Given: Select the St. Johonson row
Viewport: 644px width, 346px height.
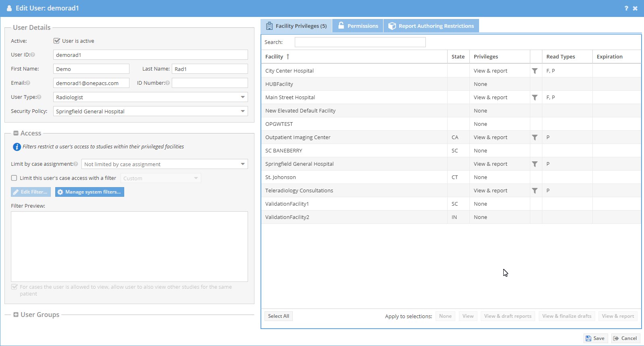Looking at the screenshot, I should click(x=451, y=177).
